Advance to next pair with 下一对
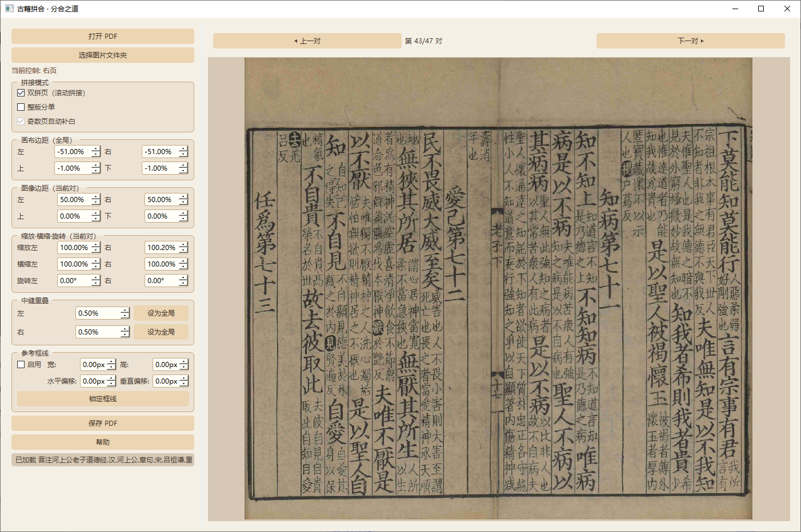 pyautogui.click(x=690, y=41)
